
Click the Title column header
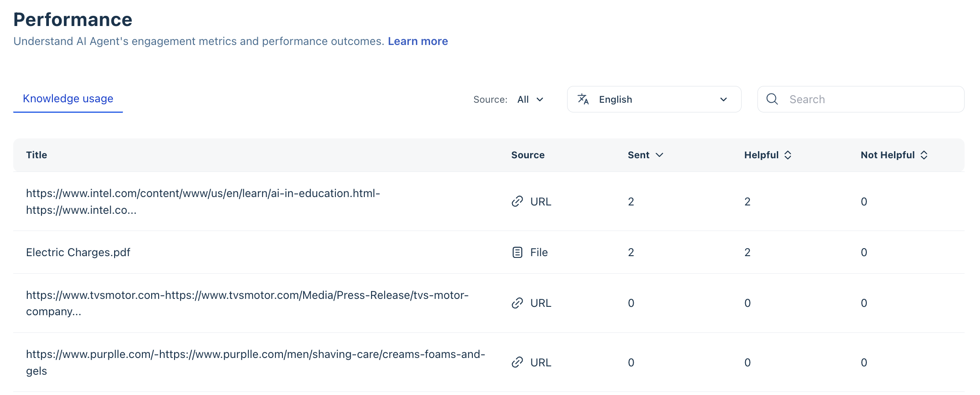pos(37,155)
